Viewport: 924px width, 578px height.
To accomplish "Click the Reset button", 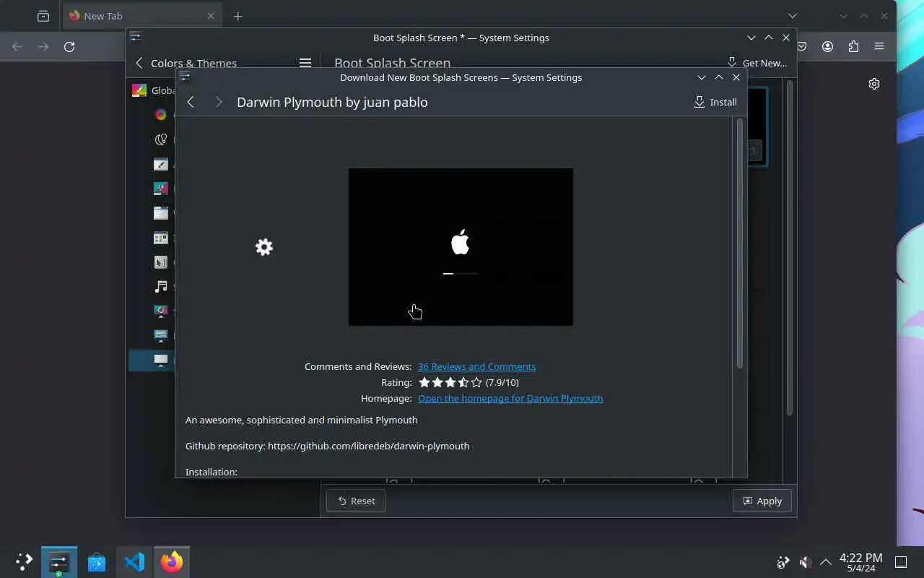I will (356, 501).
